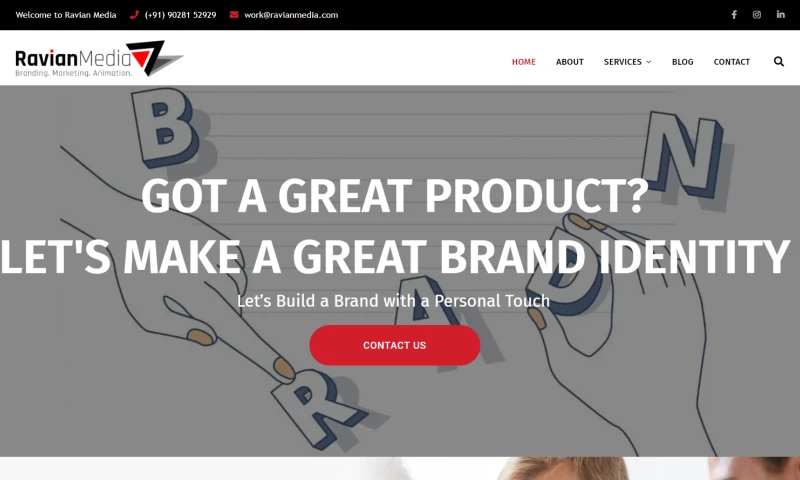Open the Services menu item

[x=622, y=62]
